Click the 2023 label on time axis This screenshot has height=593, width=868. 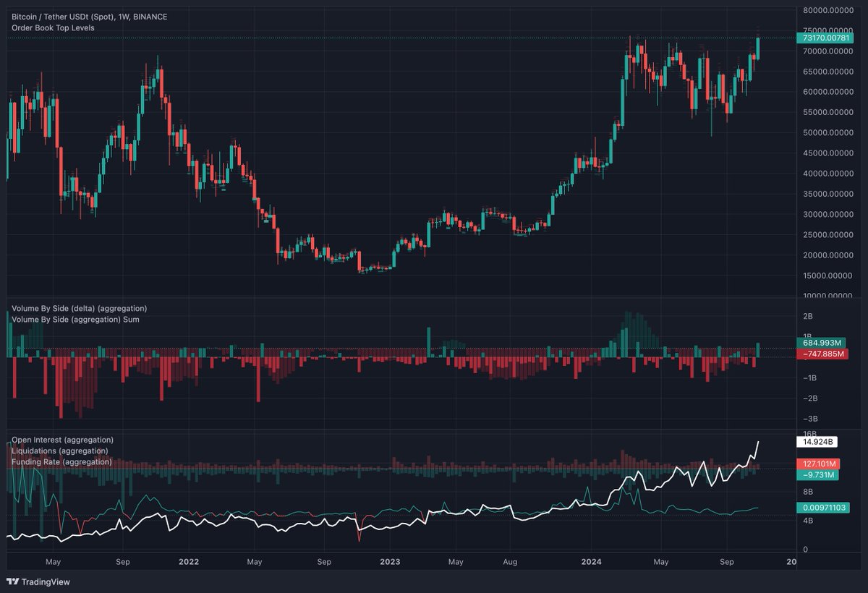pos(390,561)
